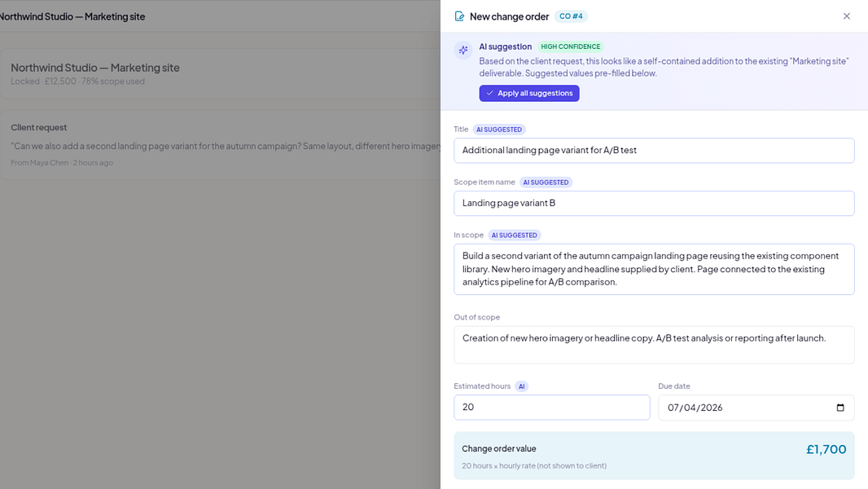This screenshot has width=868, height=489.
Task: Close the New change order panel
Action: 846,16
